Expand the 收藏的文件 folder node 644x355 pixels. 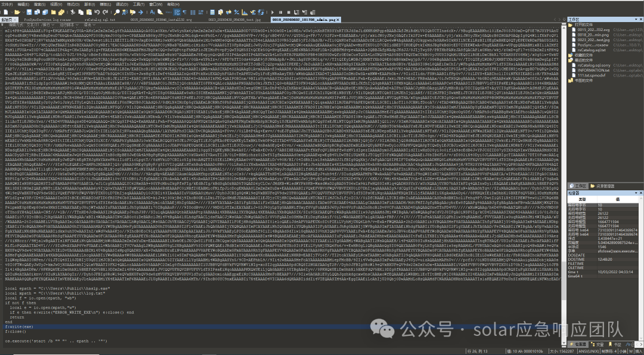click(570, 55)
